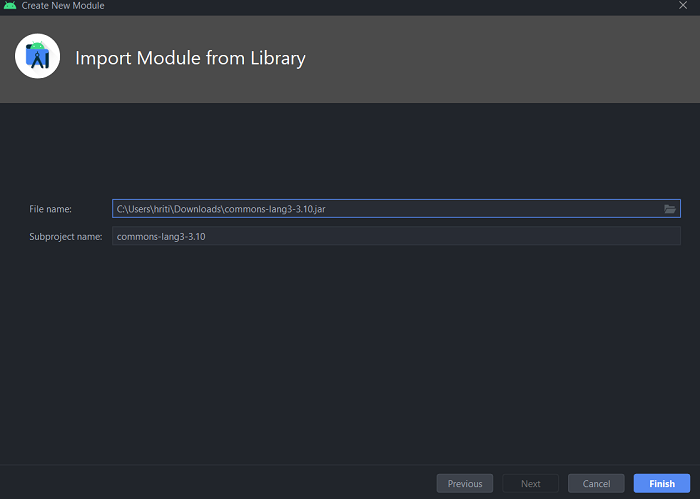Click empty space above File name field
Viewport: 700px width, 499px height.
(x=350, y=150)
